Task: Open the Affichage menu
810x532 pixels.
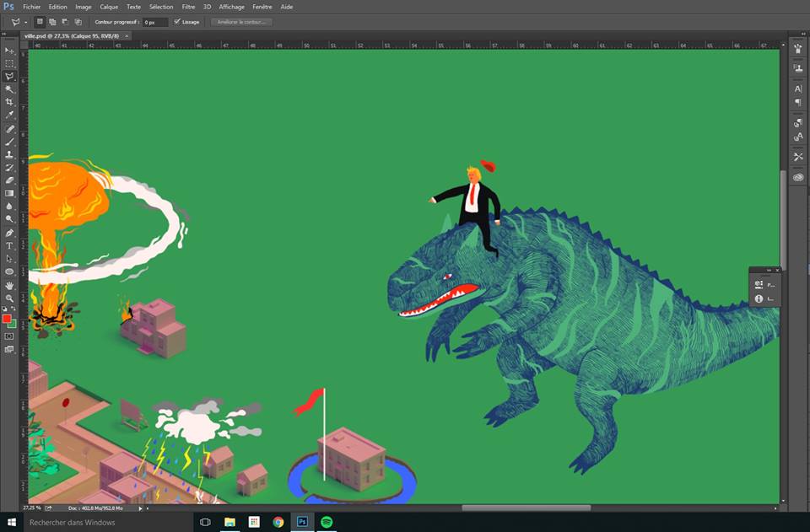Action: [231, 7]
